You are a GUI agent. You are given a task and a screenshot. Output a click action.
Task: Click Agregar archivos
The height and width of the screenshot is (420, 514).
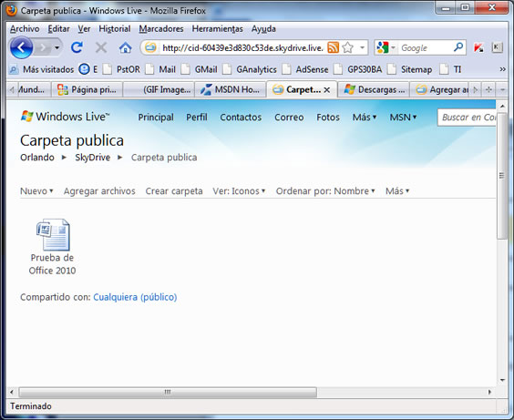pos(99,191)
